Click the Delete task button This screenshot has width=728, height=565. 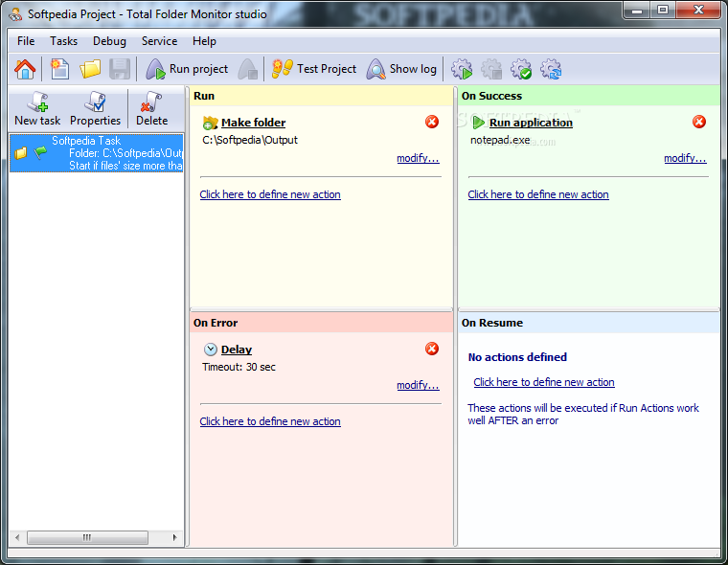151,109
